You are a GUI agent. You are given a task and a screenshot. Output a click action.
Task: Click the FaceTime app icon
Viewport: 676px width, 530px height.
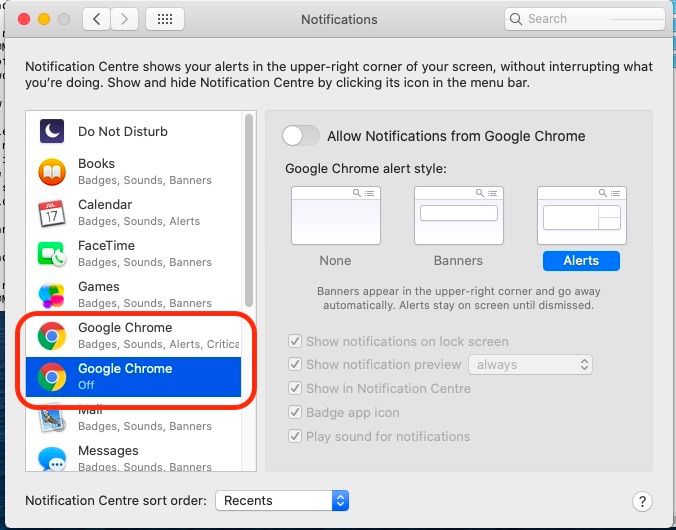click(52, 254)
